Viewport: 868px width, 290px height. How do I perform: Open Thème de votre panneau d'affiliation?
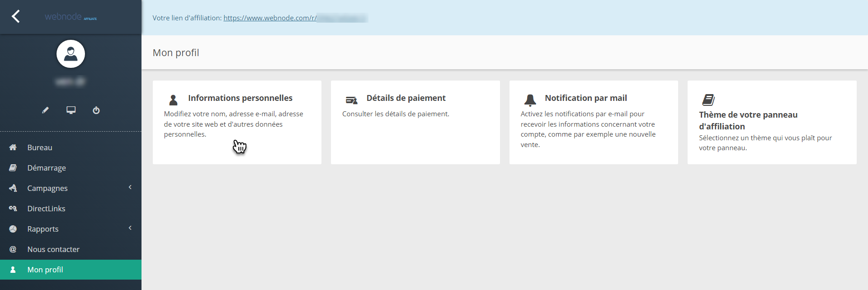pos(748,120)
